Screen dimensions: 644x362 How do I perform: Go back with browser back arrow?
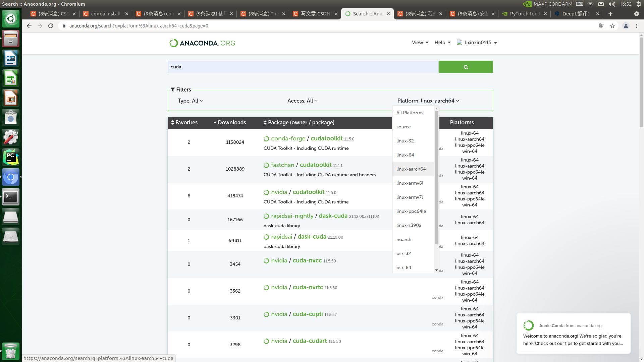coord(29,26)
